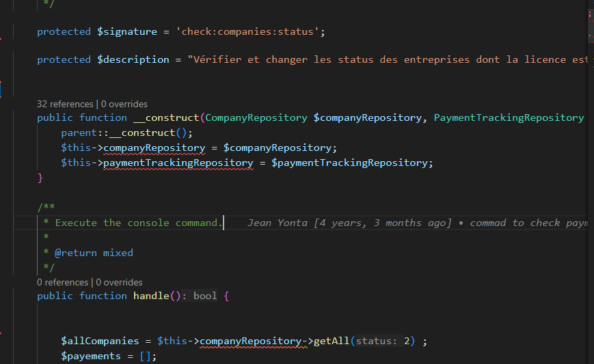This screenshot has width=594, height=364.
Task: Click the 'status:' parameter inlay hint
Action: 376,341
